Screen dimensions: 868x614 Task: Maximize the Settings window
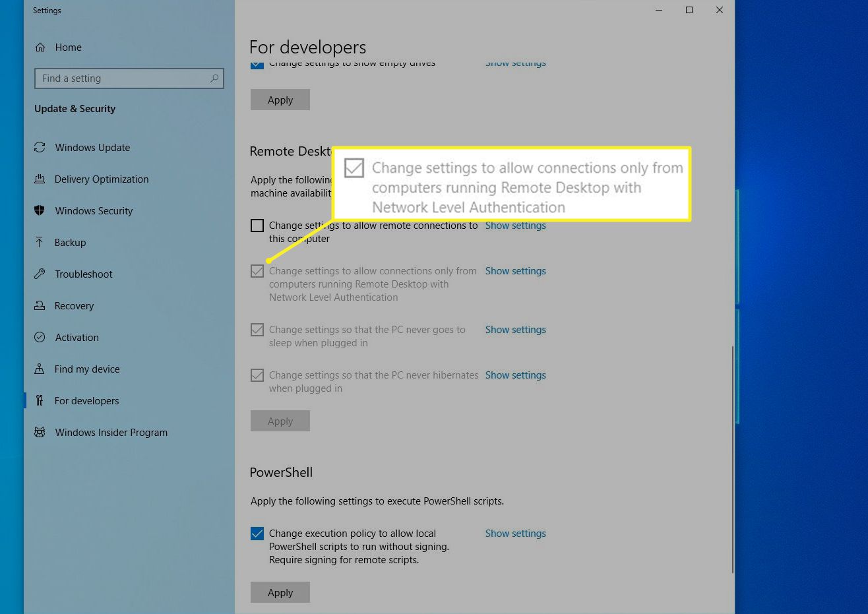689,10
